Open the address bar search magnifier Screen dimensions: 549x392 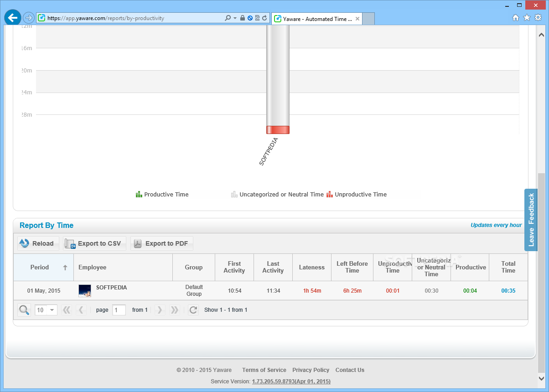coord(228,18)
